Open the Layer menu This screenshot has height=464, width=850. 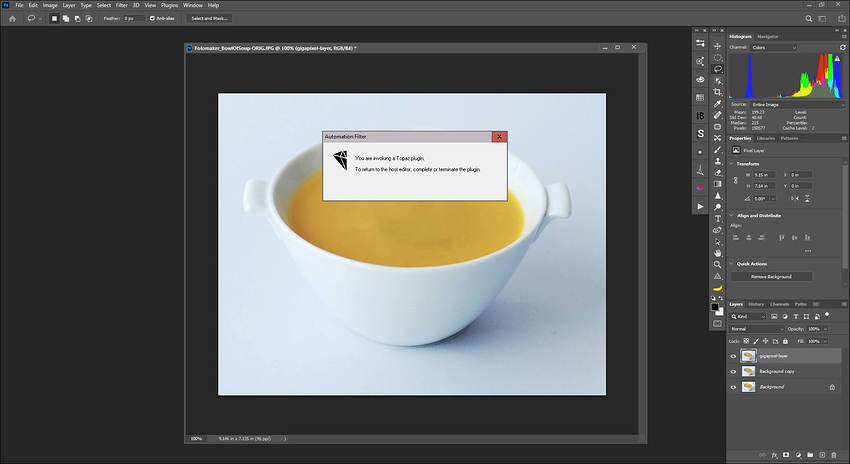pyautogui.click(x=69, y=5)
